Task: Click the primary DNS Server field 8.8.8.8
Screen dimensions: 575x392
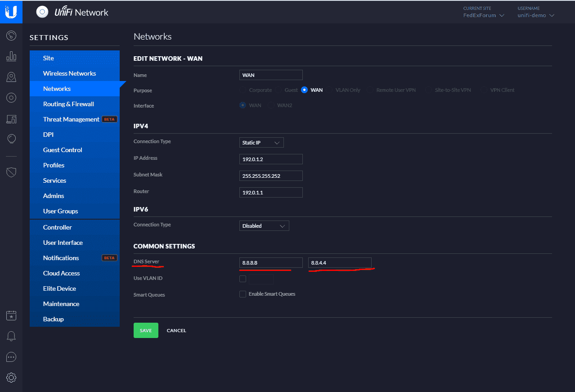Action: [271, 263]
